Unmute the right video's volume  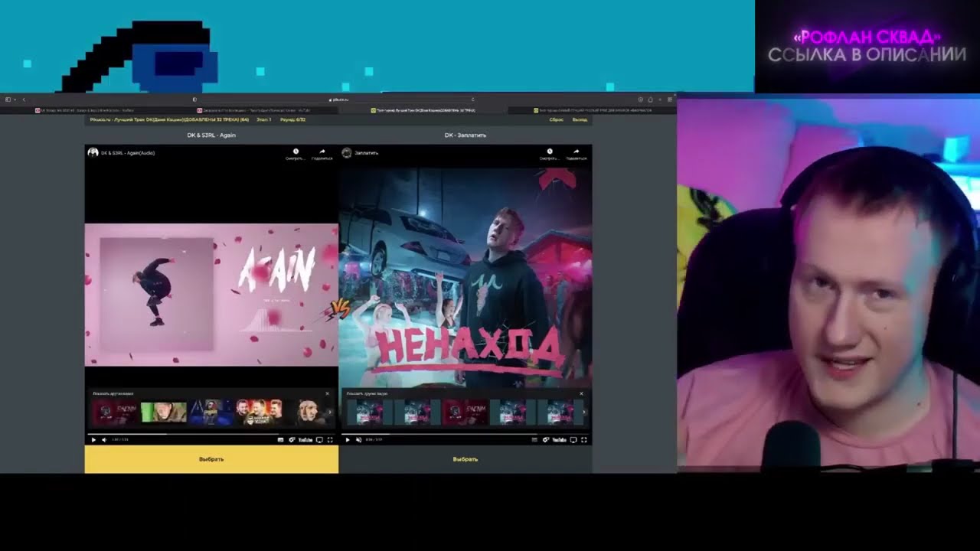(358, 440)
